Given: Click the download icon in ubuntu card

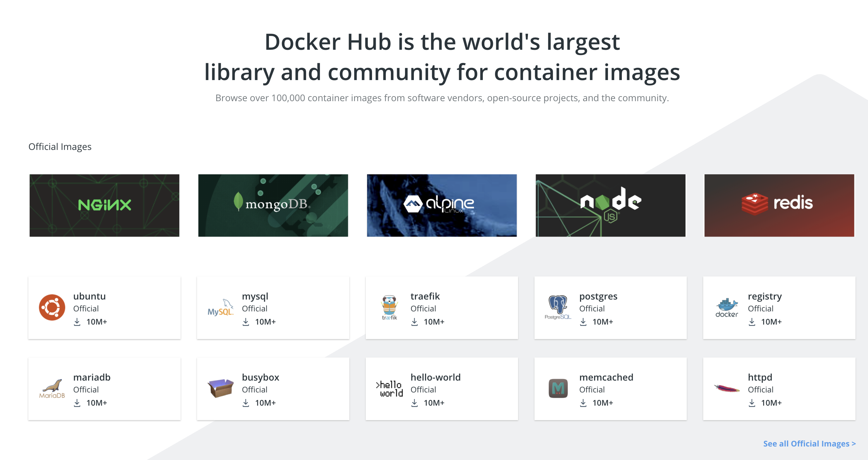Looking at the screenshot, I should pos(77,322).
